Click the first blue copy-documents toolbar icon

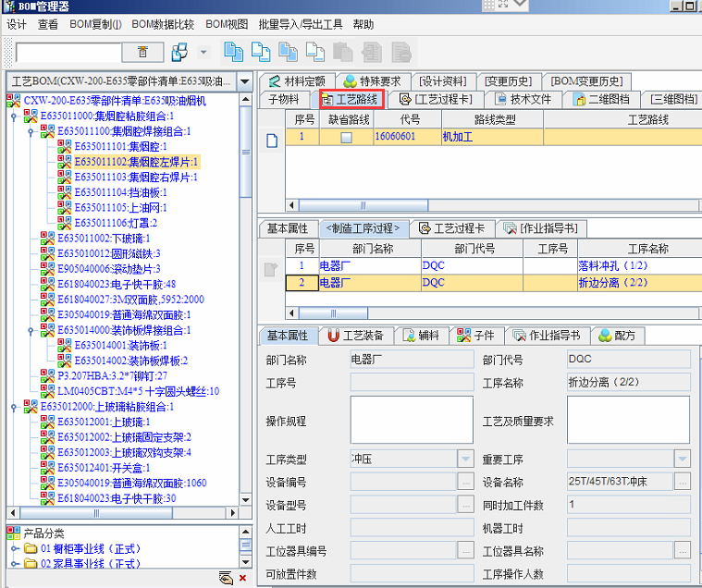coord(234,52)
